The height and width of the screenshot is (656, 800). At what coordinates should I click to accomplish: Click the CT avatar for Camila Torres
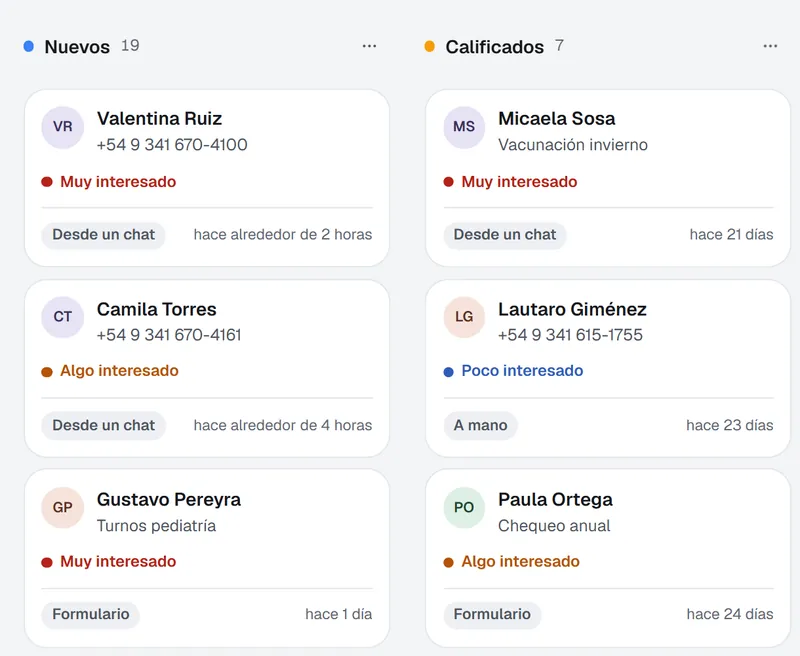(63, 317)
